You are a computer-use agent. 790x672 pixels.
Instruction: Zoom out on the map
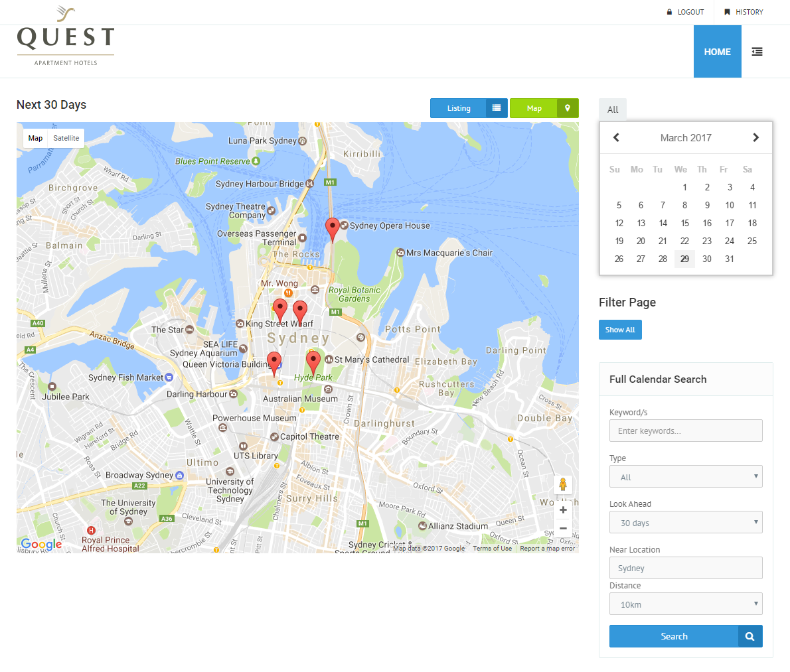pyautogui.click(x=563, y=529)
